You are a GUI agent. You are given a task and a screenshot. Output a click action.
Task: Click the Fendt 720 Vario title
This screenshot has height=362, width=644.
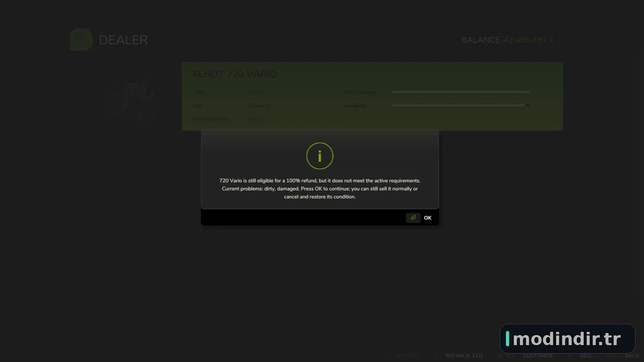235,74
